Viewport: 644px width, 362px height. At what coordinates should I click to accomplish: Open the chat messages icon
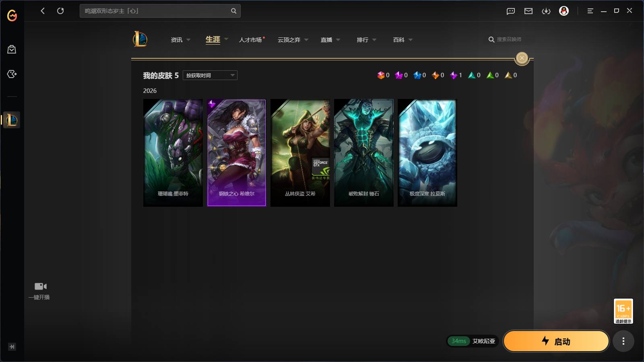coord(511,11)
